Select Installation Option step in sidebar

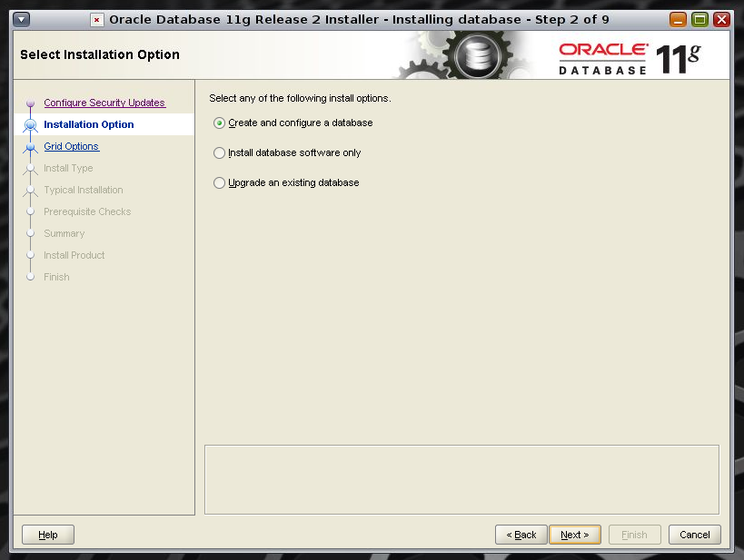89,124
